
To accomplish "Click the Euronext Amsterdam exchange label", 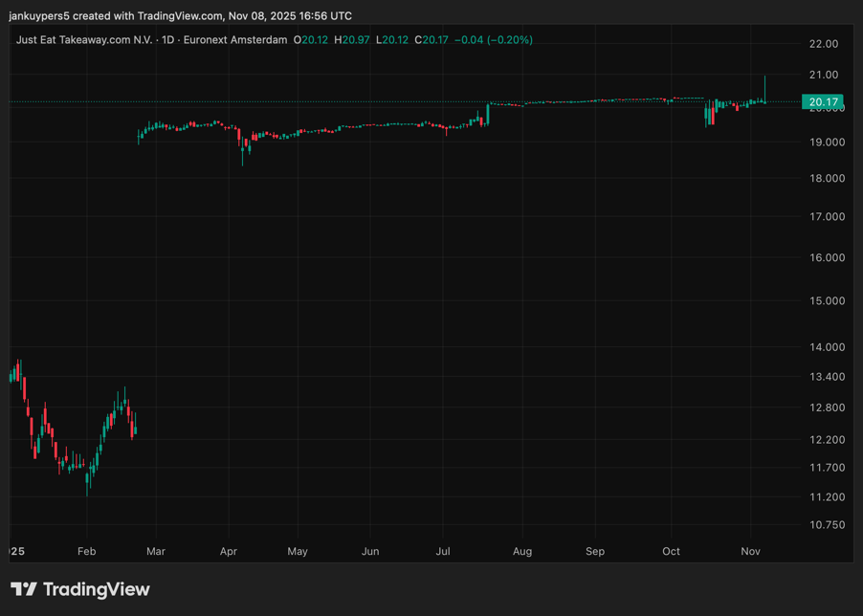I will pyautogui.click(x=235, y=40).
